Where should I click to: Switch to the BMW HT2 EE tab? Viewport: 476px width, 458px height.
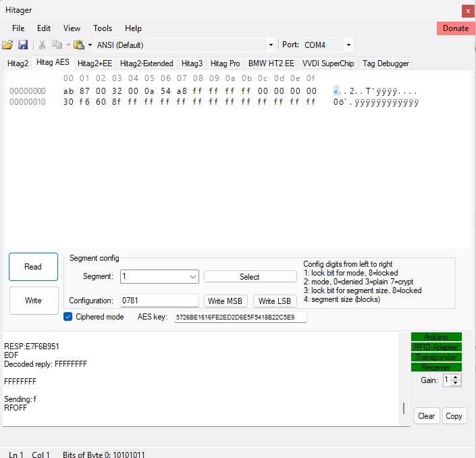[x=271, y=63]
